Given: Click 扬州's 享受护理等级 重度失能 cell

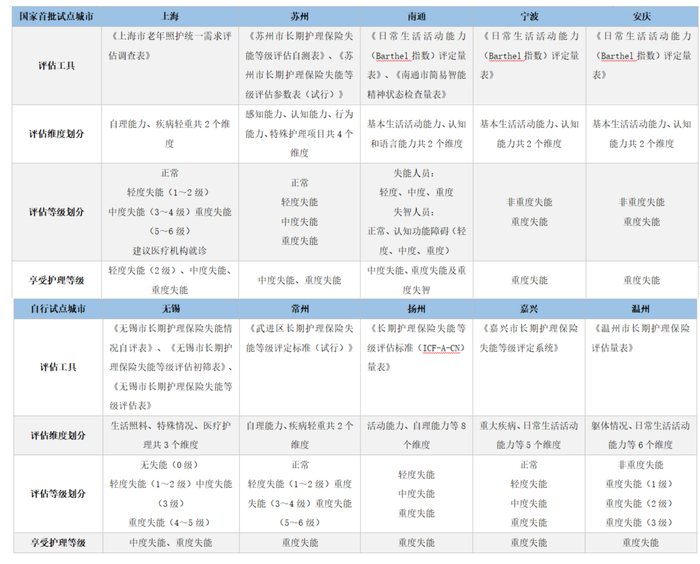Looking at the screenshot, I should (x=417, y=543).
